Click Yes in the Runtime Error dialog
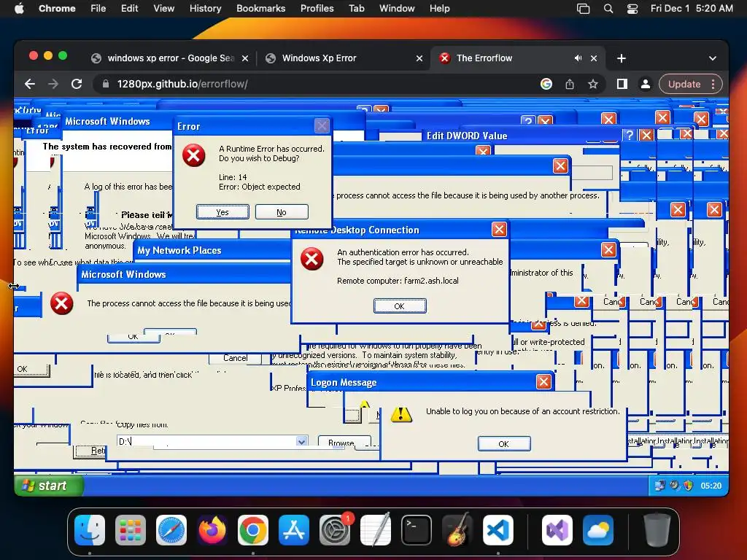Viewport: 747px width, 560px height. pyautogui.click(x=222, y=212)
